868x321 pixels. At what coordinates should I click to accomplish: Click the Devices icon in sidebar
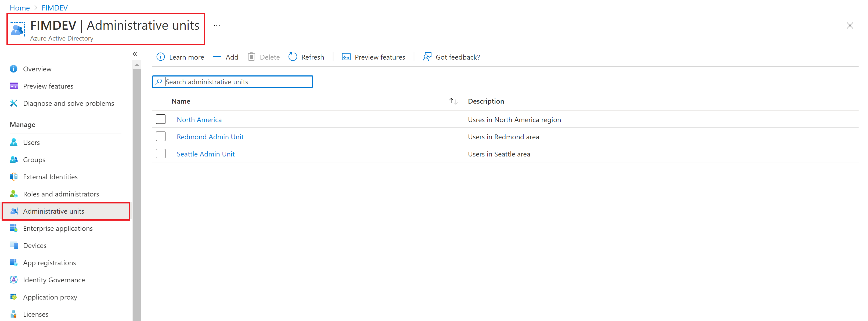13,245
